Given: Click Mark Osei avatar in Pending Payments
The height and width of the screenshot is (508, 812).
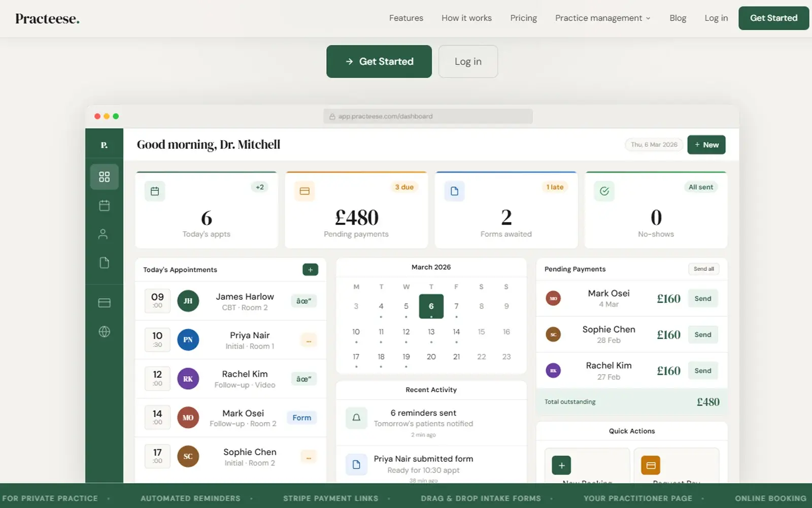Looking at the screenshot, I should coord(553,299).
